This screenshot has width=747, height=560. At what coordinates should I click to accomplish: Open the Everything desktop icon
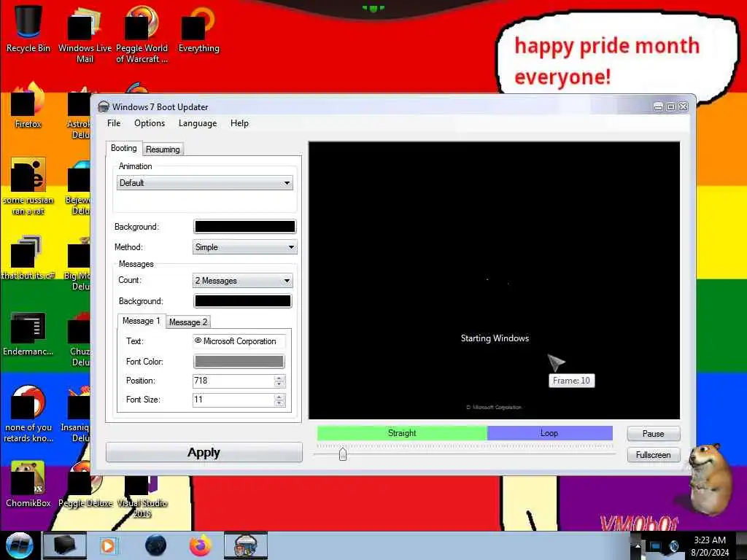pos(198,28)
